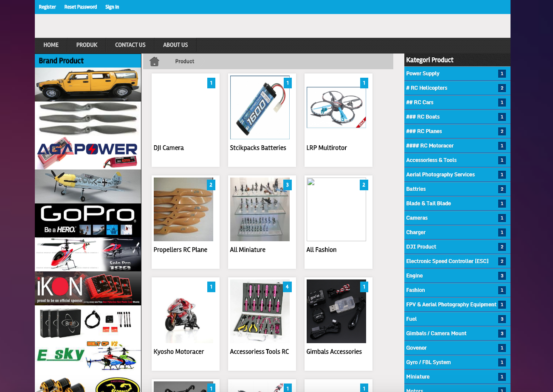The height and width of the screenshot is (392, 553).
Task: Select the AGA Power brand logo
Action: pyautogui.click(x=88, y=152)
